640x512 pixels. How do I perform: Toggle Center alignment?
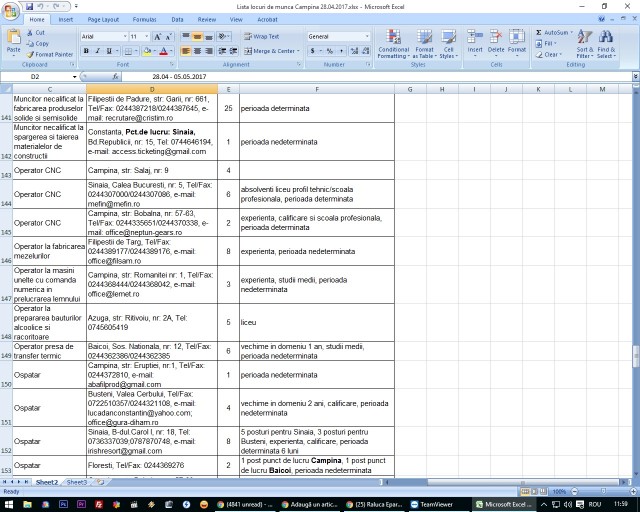(x=197, y=51)
